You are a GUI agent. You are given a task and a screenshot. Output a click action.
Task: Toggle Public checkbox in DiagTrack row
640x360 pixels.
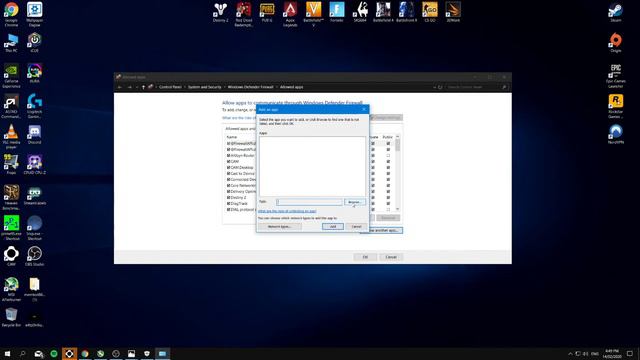[388, 203]
